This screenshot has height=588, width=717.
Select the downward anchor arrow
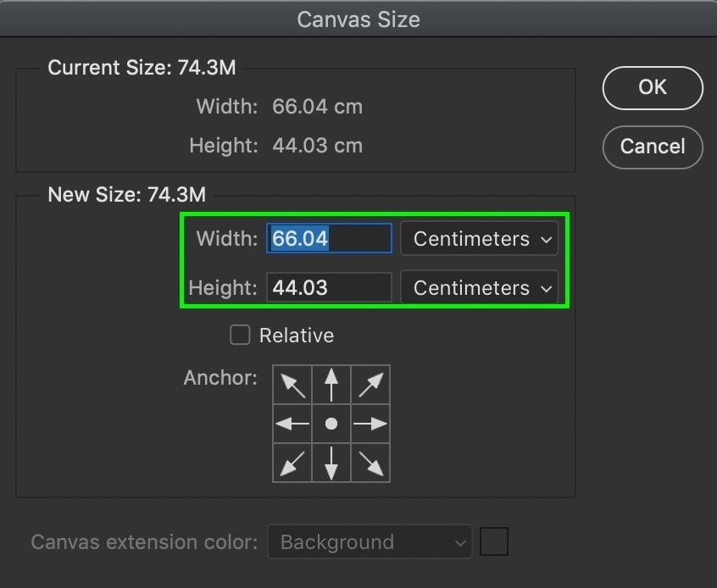pos(331,463)
